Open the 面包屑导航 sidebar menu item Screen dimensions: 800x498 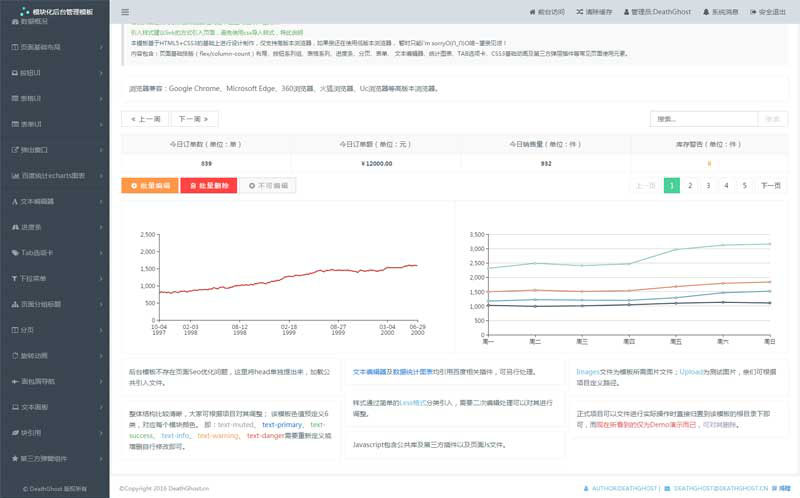click(x=55, y=381)
